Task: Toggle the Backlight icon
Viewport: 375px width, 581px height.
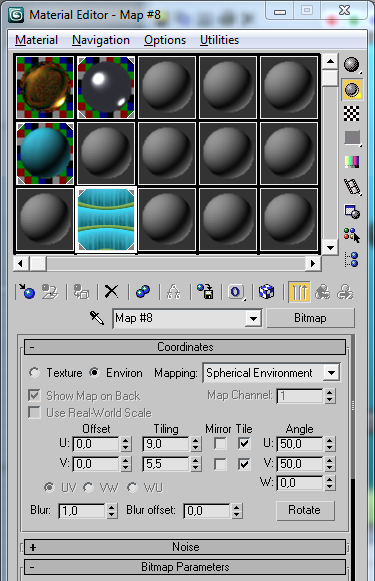Action: point(352,90)
